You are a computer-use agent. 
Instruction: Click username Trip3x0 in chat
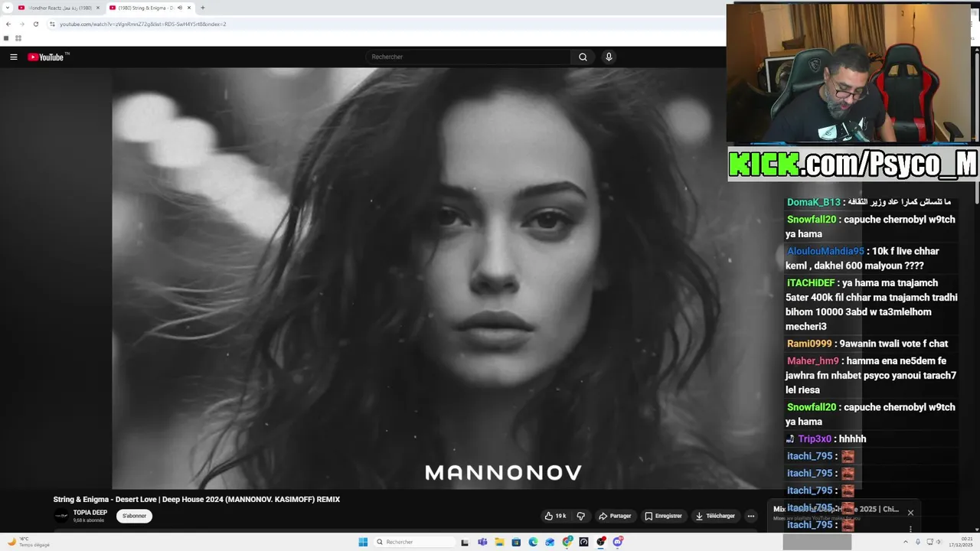[x=815, y=439]
